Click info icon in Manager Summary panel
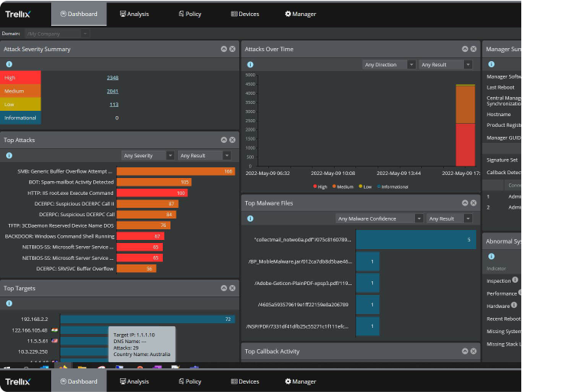The image size is (587, 392). click(x=491, y=64)
